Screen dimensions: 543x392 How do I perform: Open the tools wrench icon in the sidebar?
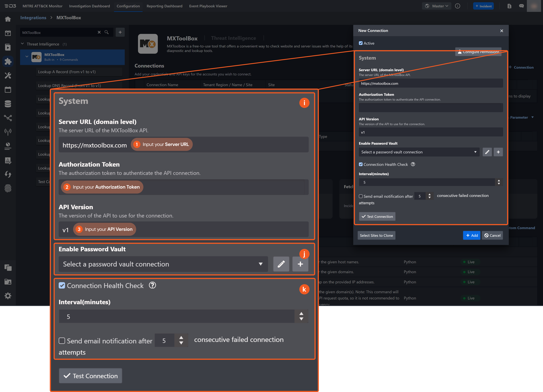(8, 76)
